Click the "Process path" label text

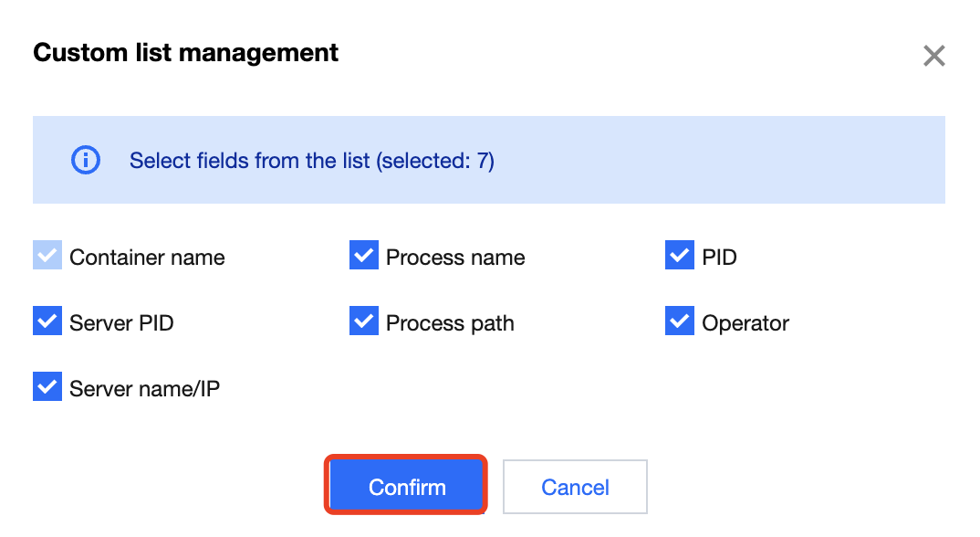pos(450,323)
